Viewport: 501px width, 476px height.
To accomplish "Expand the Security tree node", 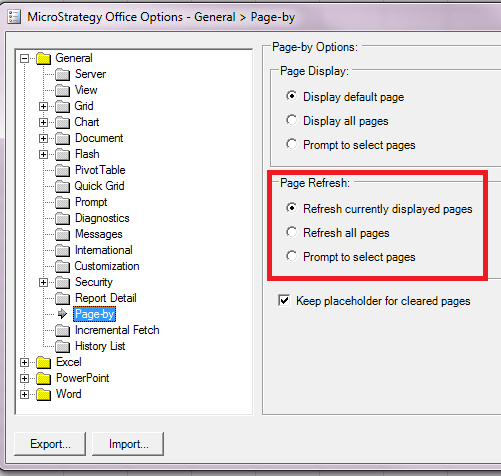I will [x=43, y=282].
